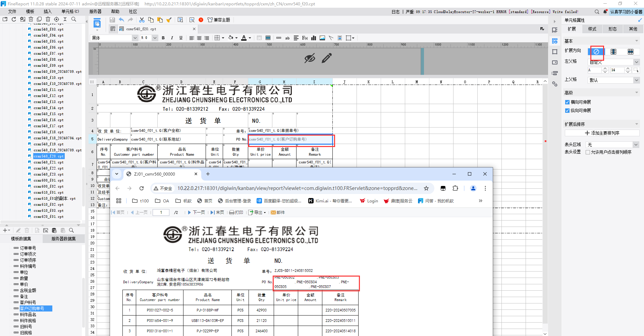644x336 pixels.
Task: Open the 黑体 font family dropdown
Action: pos(114,38)
